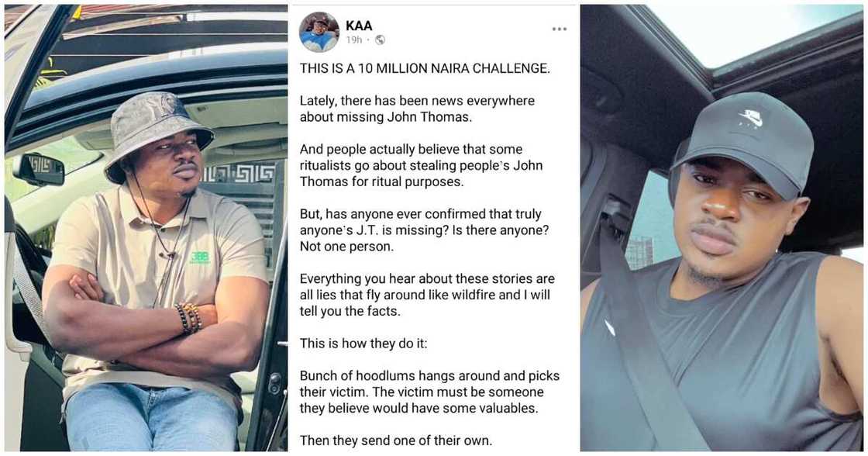Select the public sharing globe symbol
Viewport: 868px width, 456px height.
[x=379, y=40]
